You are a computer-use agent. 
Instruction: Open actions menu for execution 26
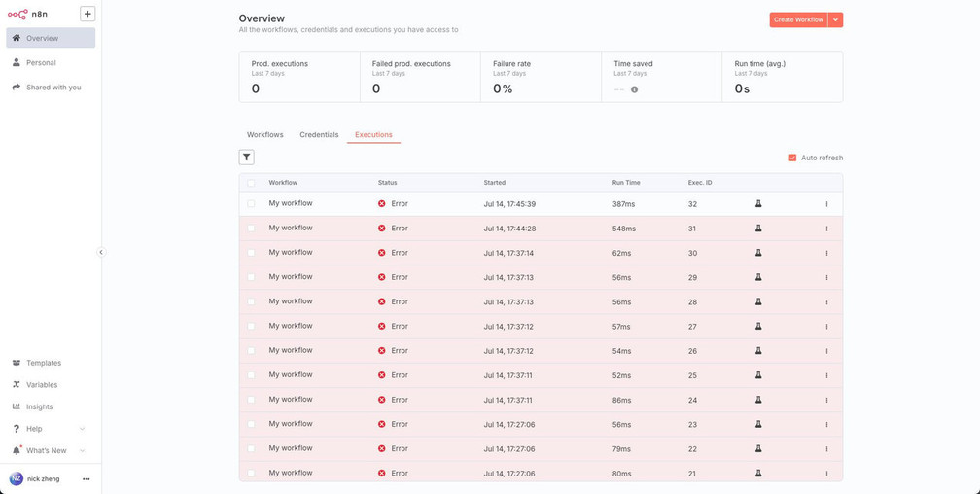pos(826,351)
